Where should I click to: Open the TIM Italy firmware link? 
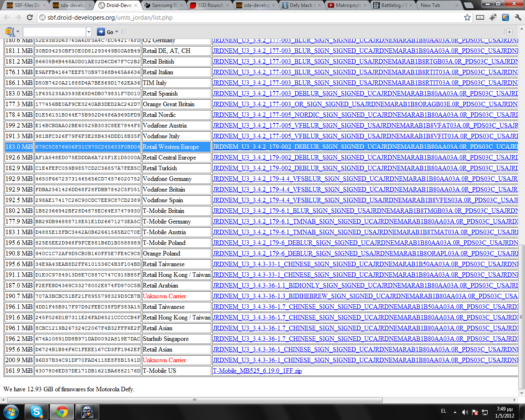(x=365, y=82)
